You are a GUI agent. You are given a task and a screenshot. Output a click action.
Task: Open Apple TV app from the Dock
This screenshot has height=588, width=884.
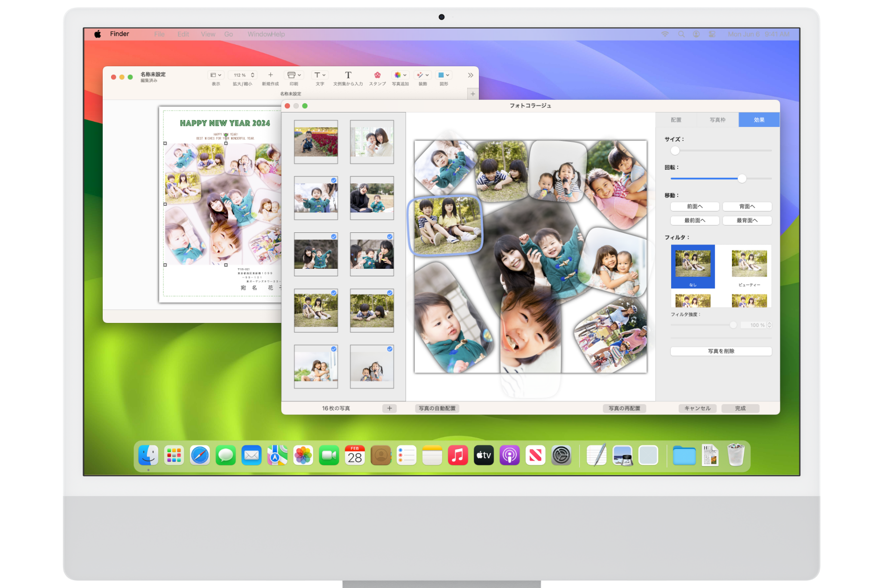(x=484, y=455)
